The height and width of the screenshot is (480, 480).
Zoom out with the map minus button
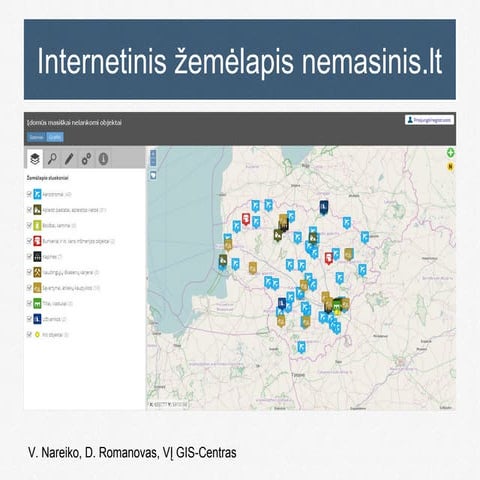pos(153,162)
